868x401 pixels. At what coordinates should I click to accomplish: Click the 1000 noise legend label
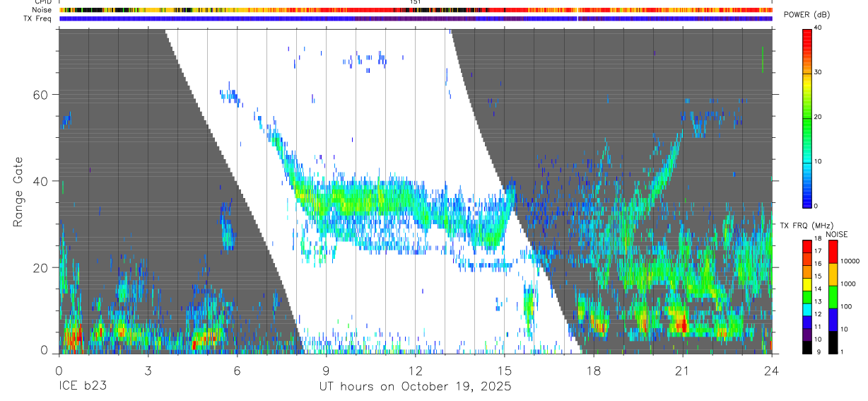click(x=847, y=284)
